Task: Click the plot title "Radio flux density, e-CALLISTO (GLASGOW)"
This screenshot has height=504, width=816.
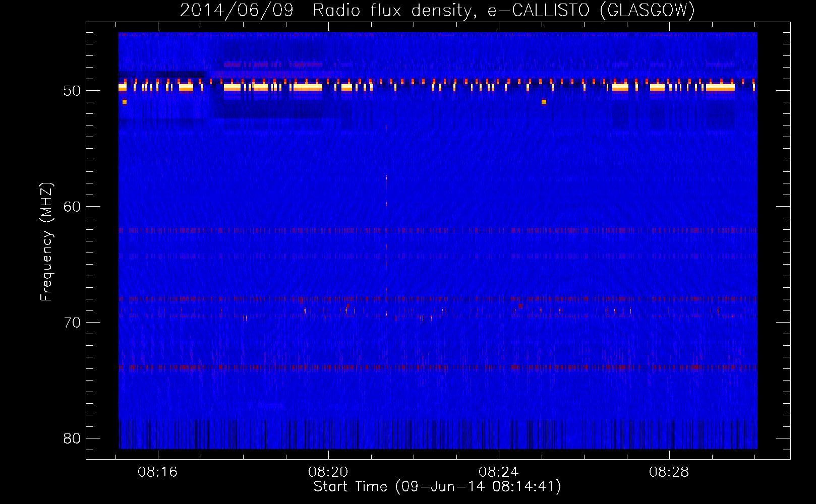Action: [504, 10]
